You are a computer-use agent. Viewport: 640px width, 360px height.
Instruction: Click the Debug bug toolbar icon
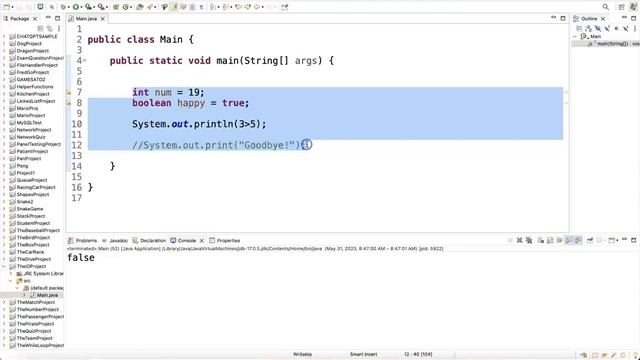[x=63, y=7]
